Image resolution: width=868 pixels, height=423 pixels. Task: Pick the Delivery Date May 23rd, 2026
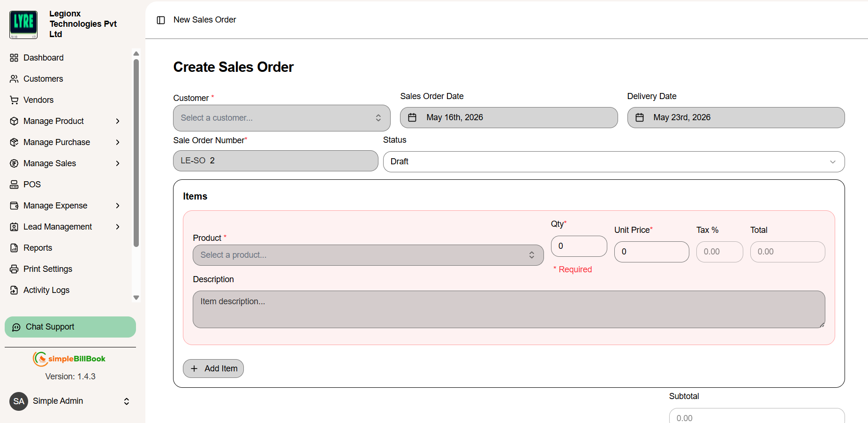point(736,117)
